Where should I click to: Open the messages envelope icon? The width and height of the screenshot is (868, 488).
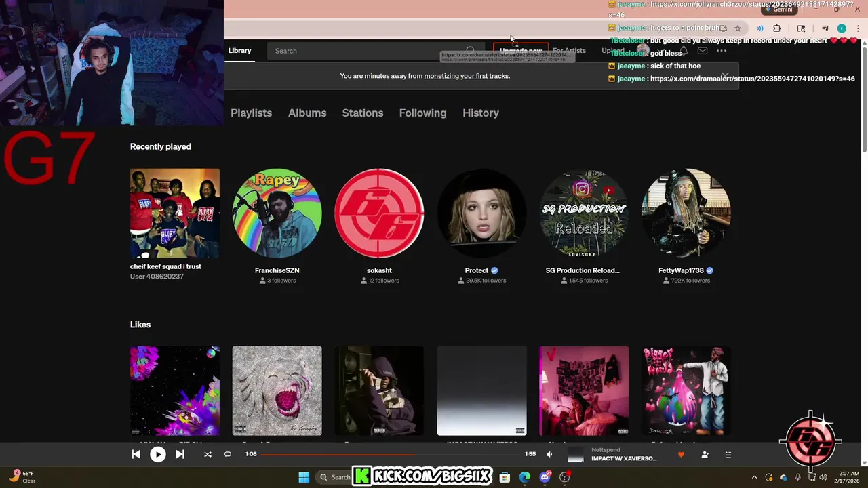(x=703, y=51)
